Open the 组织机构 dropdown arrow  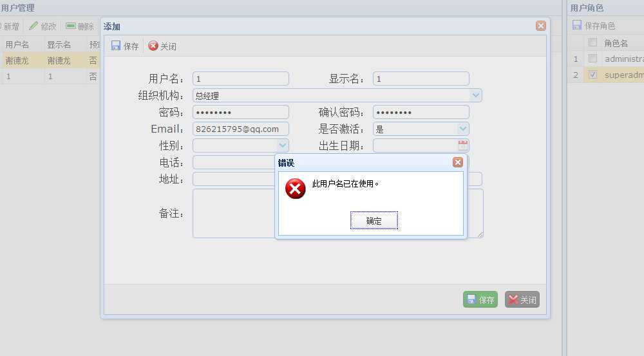pos(476,95)
